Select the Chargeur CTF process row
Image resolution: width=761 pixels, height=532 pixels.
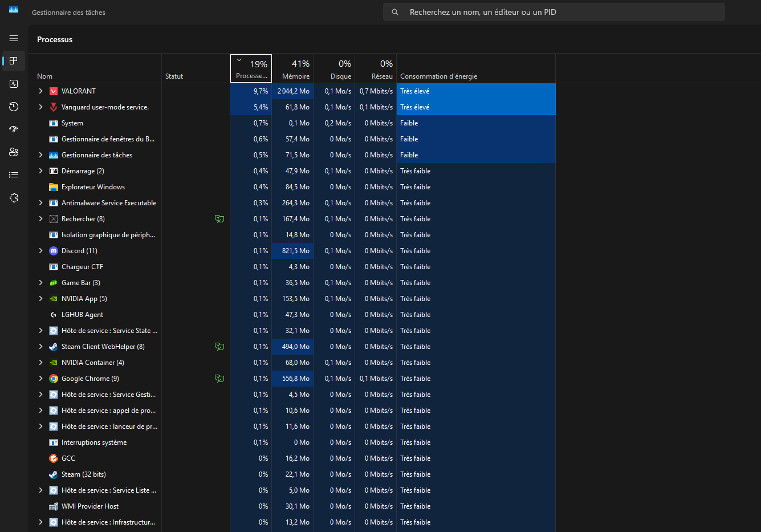292,267
